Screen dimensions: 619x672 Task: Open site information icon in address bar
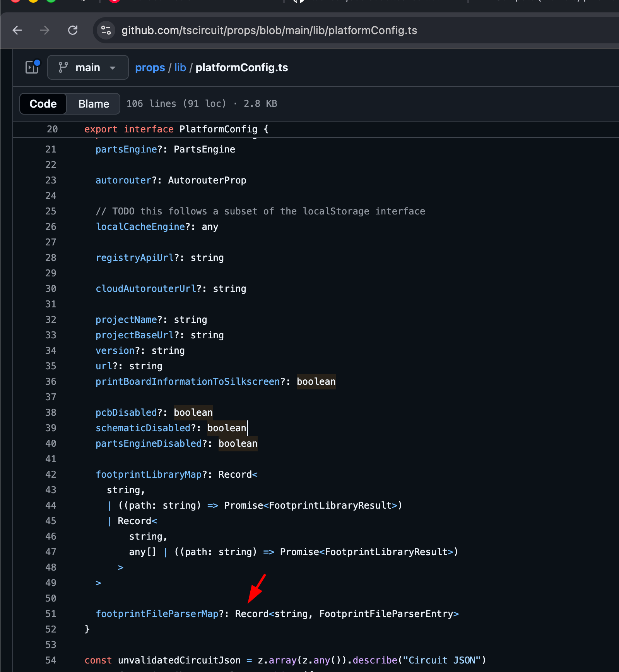pyautogui.click(x=106, y=30)
